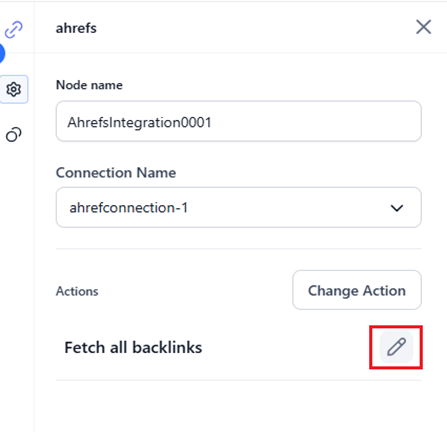Click the ahrefs panel title
Screen dimensions: 447x432
[x=76, y=28]
